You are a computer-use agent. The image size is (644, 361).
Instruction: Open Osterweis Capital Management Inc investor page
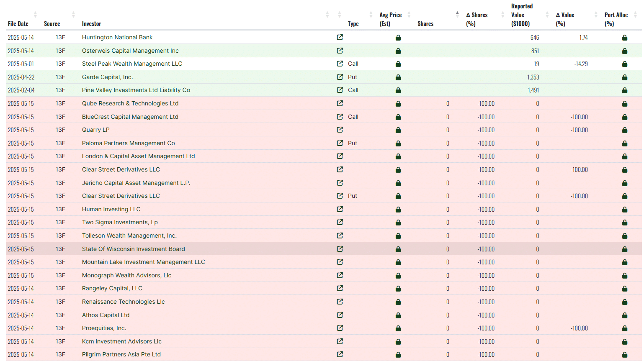[x=130, y=51]
